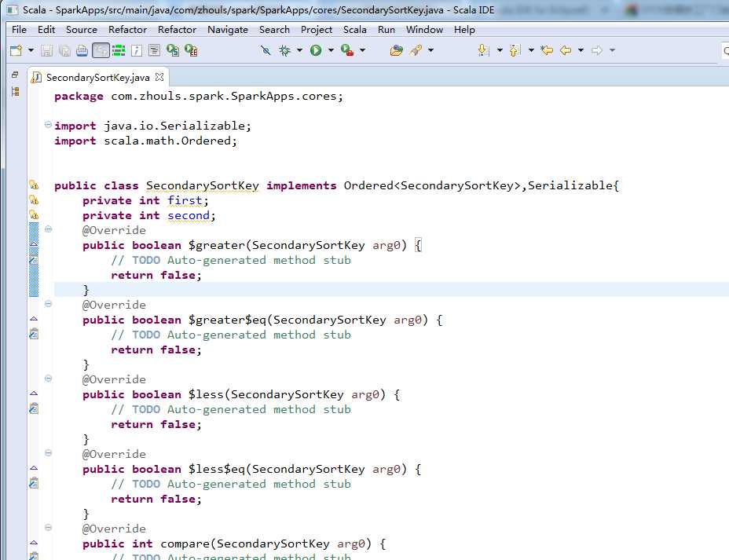729x560 pixels.
Task: Open the Debug configurations dropdown arrow
Action: [299, 50]
